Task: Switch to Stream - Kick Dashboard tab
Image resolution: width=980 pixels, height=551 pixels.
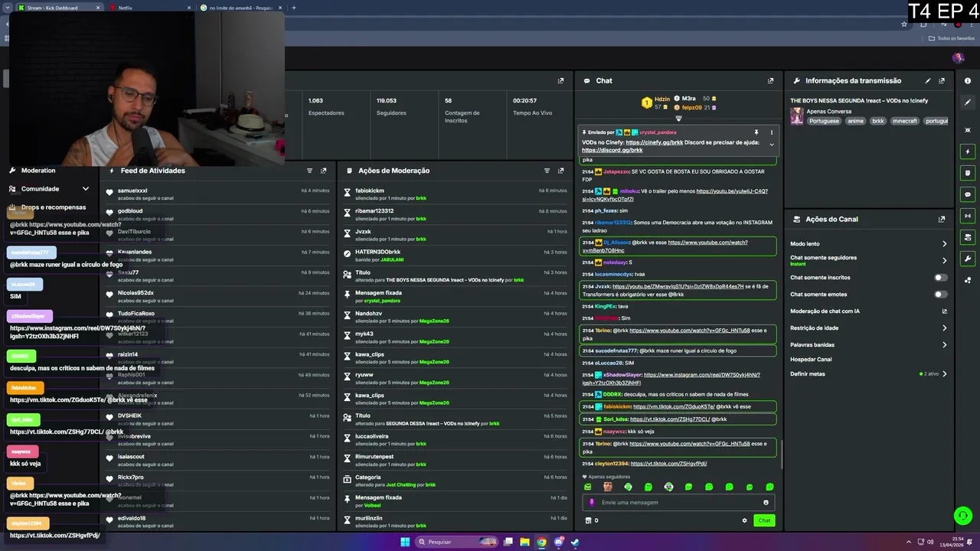Action: tap(58, 8)
